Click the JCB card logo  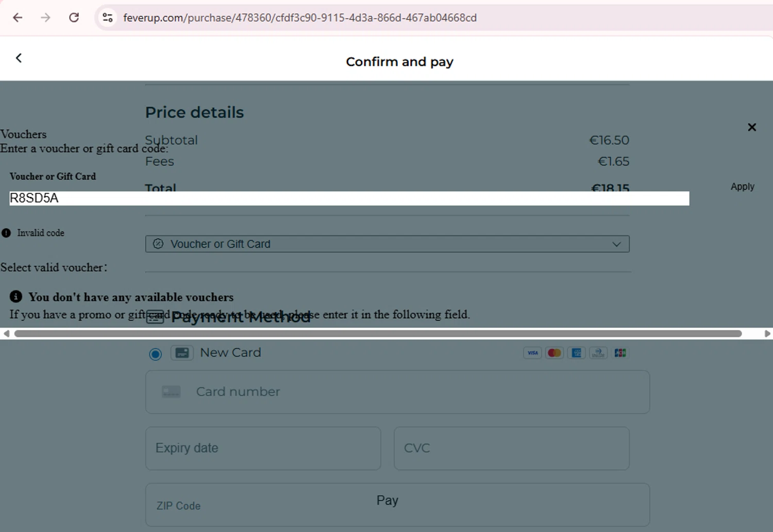(x=620, y=353)
